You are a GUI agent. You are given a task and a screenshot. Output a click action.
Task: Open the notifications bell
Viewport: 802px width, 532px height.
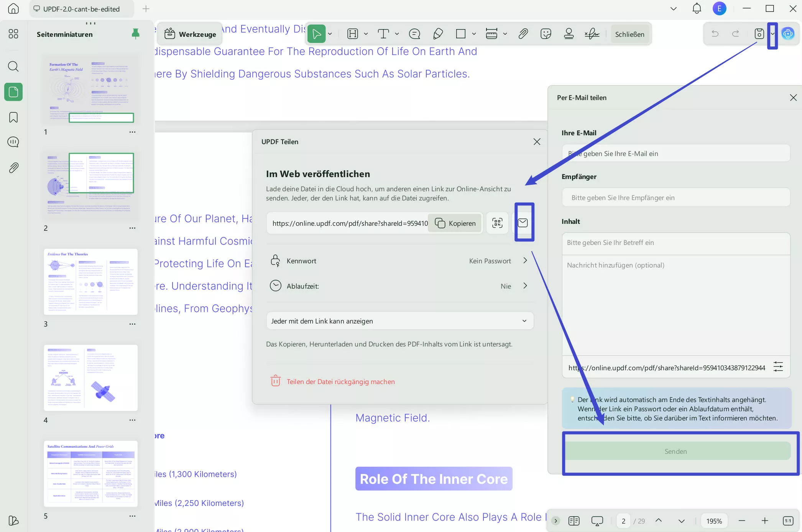point(697,8)
